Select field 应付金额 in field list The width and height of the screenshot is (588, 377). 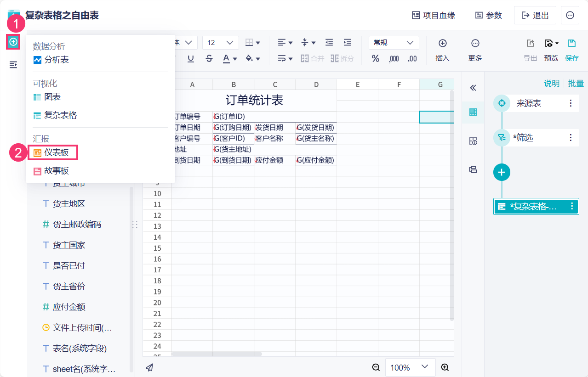click(x=64, y=307)
